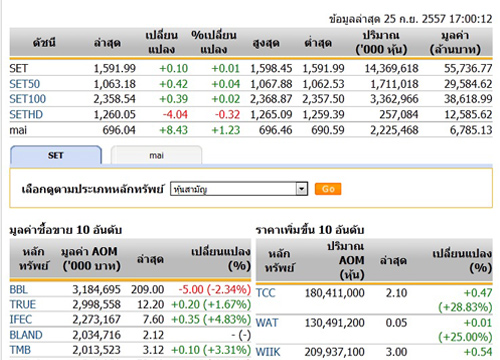Open the BBL stock link
This screenshot has width=500, height=360.
pos(18,289)
